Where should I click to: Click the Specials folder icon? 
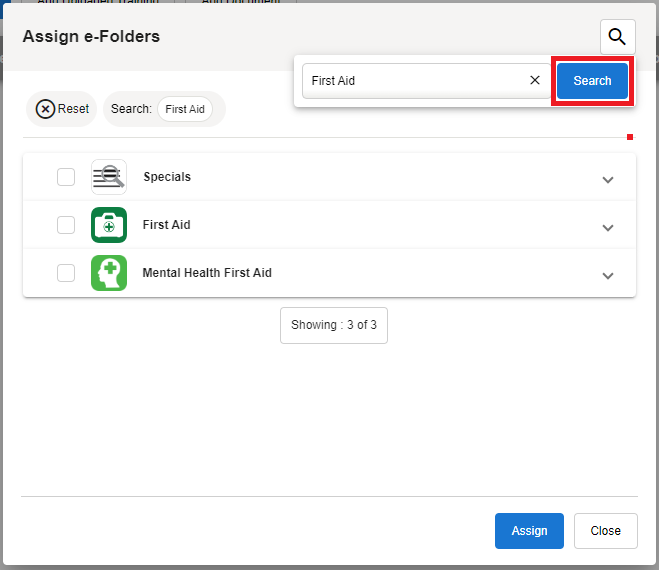109,177
